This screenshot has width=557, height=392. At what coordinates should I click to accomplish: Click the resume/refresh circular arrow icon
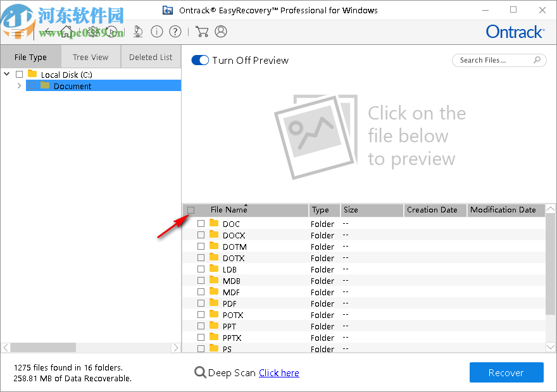(112, 32)
